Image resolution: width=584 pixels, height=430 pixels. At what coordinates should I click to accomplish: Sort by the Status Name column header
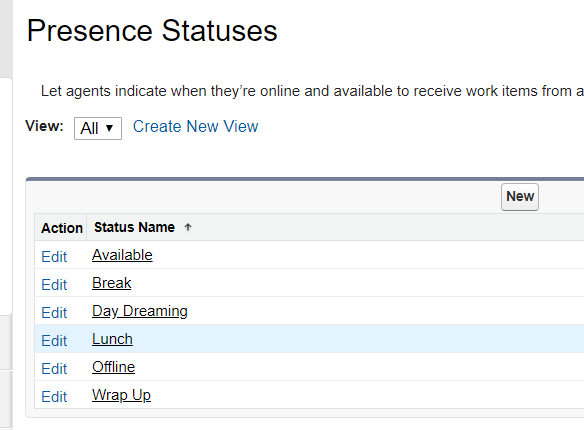tap(134, 227)
